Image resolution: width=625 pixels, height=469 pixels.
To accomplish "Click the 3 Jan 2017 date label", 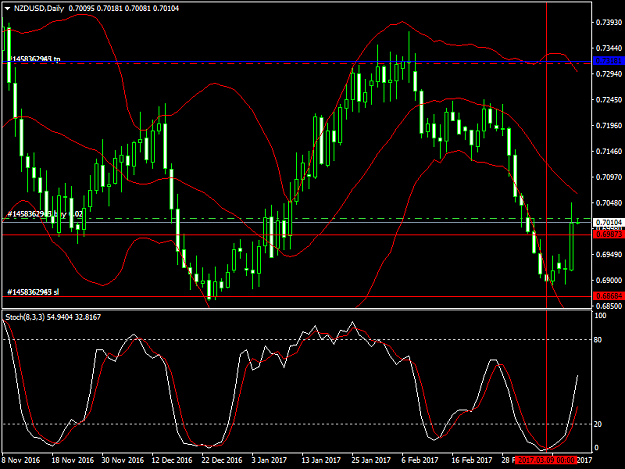I will coord(269,460).
